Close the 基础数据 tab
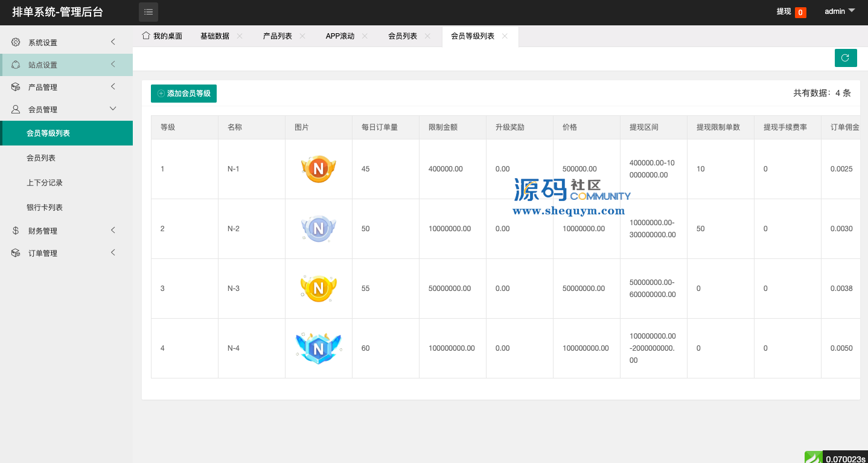868x463 pixels. click(x=240, y=36)
